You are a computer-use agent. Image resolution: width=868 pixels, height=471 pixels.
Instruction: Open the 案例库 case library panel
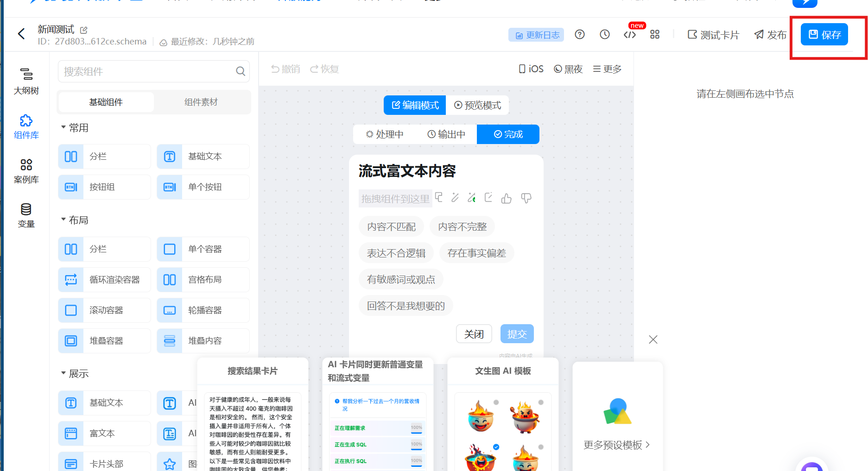(26, 171)
